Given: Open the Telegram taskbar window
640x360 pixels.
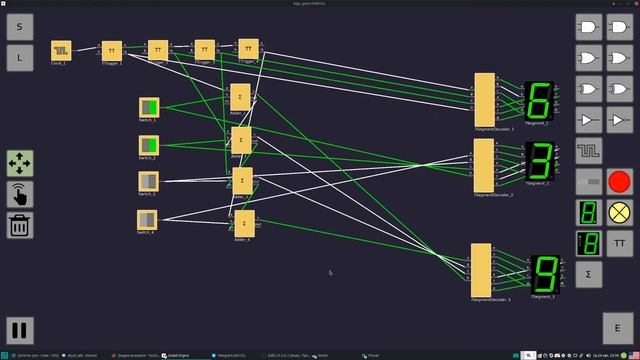Looking at the screenshot, I should 229,356.
